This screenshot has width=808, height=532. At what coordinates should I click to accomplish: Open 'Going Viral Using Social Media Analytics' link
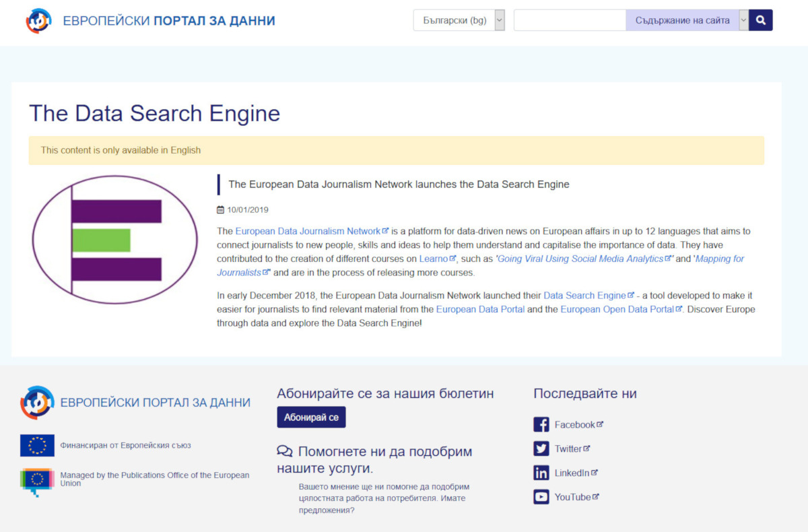tap(580, 259)
